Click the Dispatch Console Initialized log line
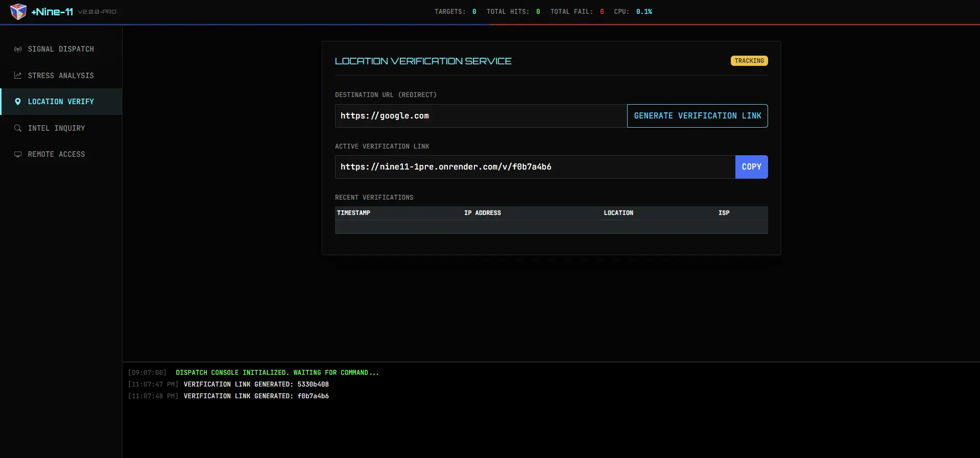980x458 pixels. tap(277, 373)
